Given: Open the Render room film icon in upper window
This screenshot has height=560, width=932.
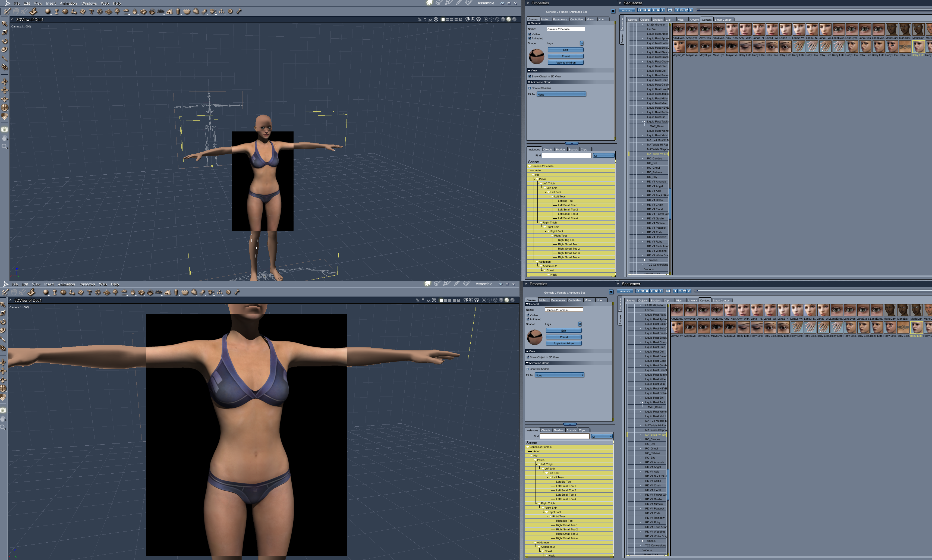Looking at the screenshot, I should [x=469, y=3].
